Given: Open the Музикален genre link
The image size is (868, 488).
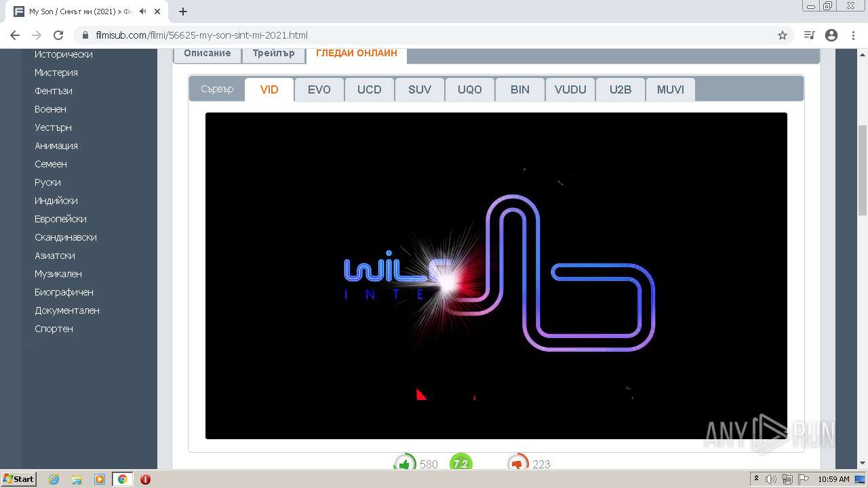Looking at the screenshot, I should pos(58,274).
